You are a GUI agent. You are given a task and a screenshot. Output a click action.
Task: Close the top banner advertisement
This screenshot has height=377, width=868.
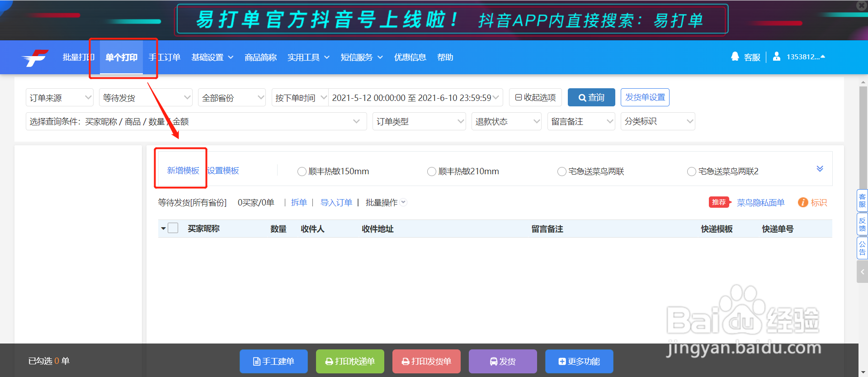[862, 5]
